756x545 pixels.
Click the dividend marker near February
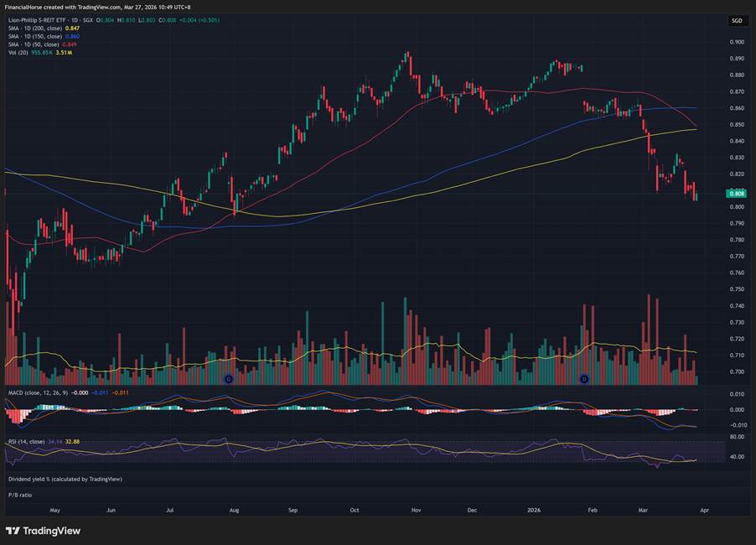(584, 379)
